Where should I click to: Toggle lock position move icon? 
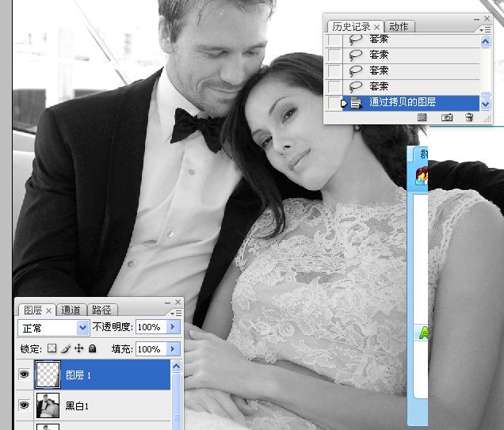coord(78,348)
